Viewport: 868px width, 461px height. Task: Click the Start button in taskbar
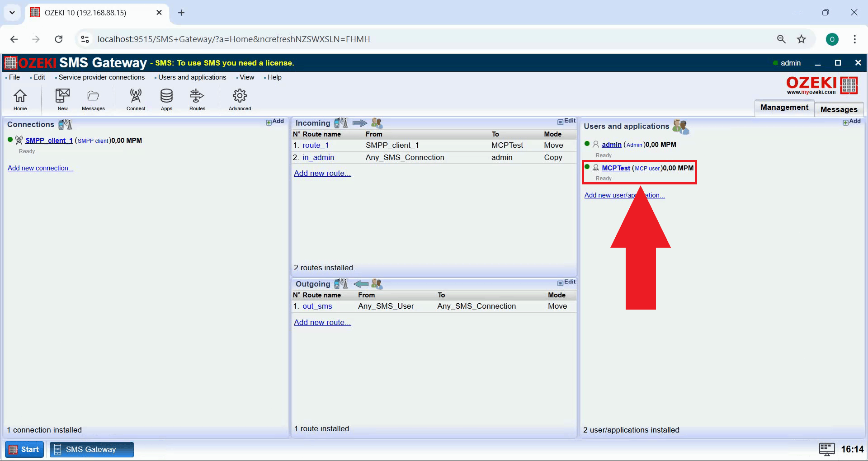coord(24,449)
